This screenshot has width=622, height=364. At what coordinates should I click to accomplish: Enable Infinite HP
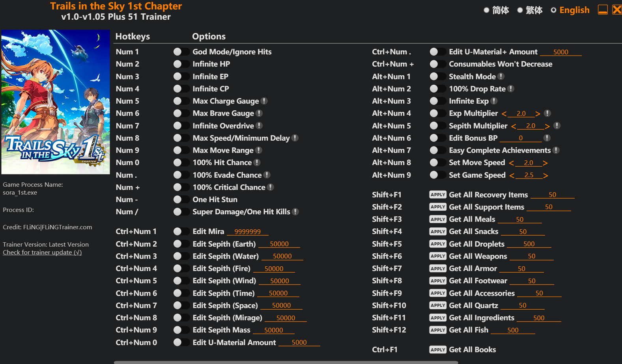click(x=181, y=64)
